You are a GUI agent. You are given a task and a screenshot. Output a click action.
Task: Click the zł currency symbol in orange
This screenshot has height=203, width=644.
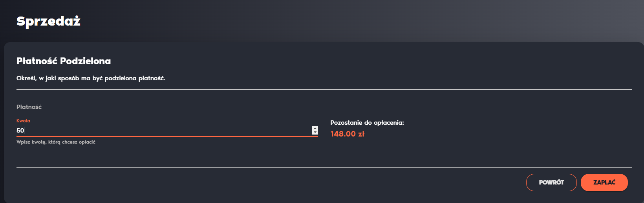point(361,134)
